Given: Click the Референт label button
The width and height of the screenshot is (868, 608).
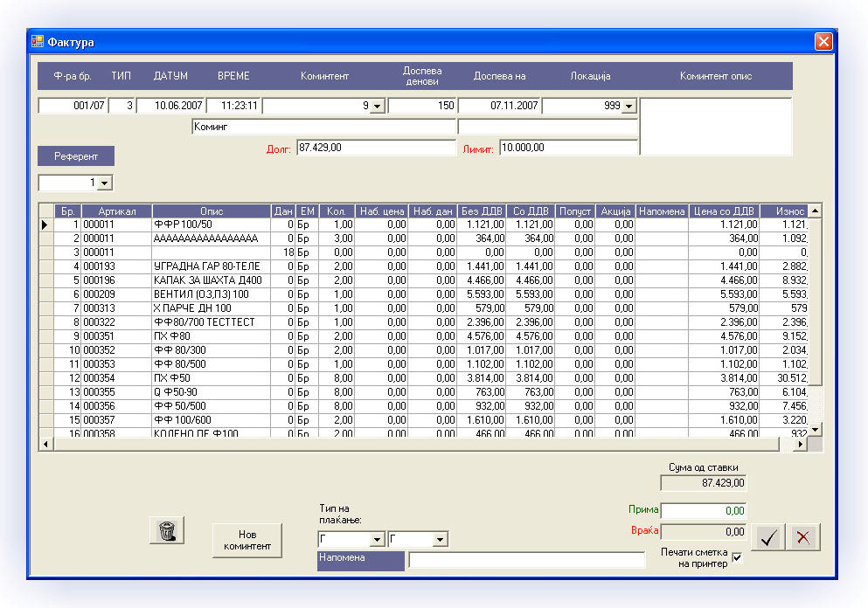Looking at the screenshot, I should click(x=76, y=156).
